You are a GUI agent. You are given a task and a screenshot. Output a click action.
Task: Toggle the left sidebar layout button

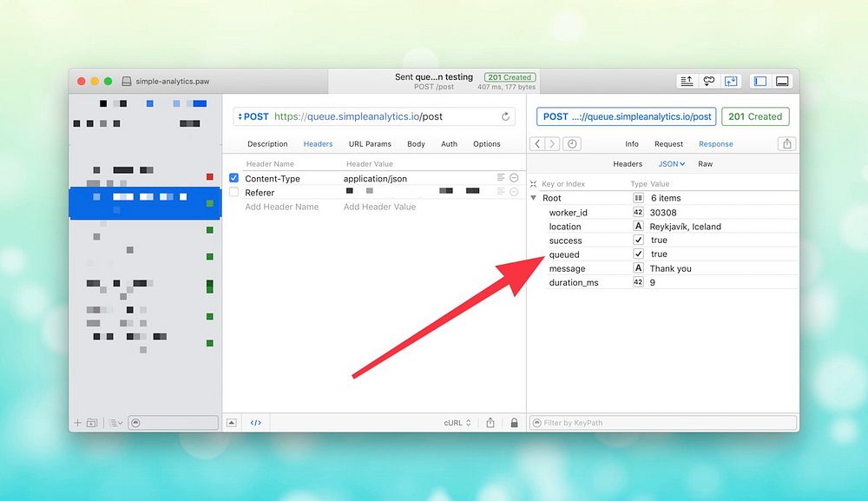tap(760, 82)
